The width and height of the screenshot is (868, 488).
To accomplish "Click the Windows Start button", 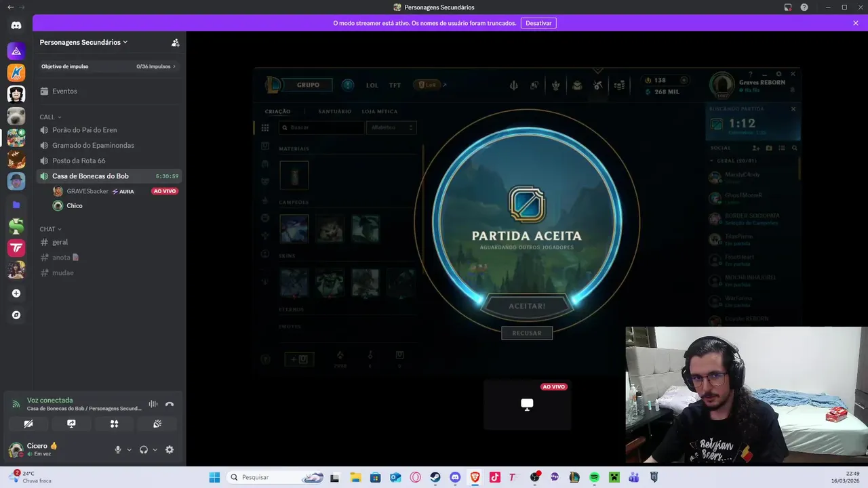I will [214, 477].
